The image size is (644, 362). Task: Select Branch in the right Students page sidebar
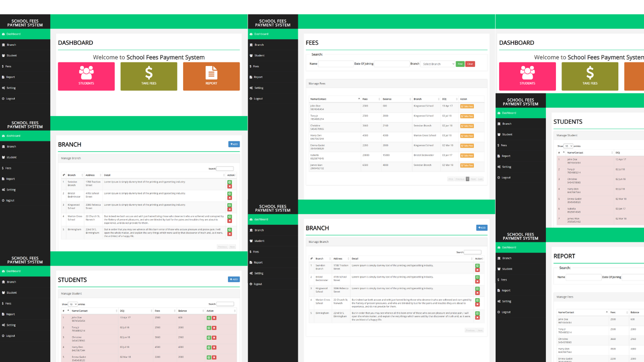(520, 124)
